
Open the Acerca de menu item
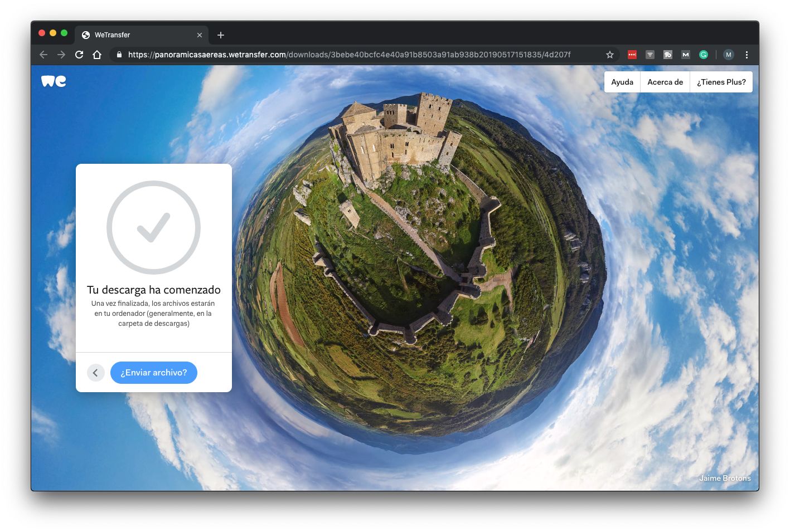pyautogui.click(x=665, y=82)
